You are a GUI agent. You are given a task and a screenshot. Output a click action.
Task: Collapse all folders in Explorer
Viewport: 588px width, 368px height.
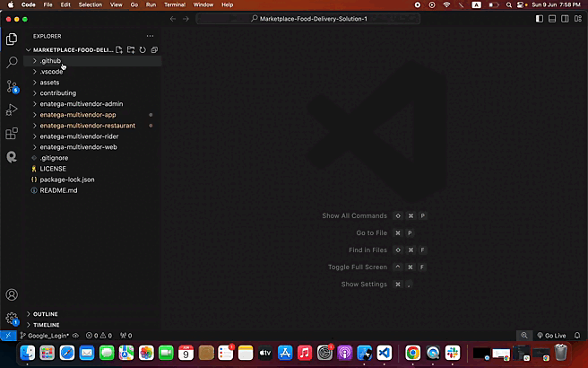coord(154,50)
